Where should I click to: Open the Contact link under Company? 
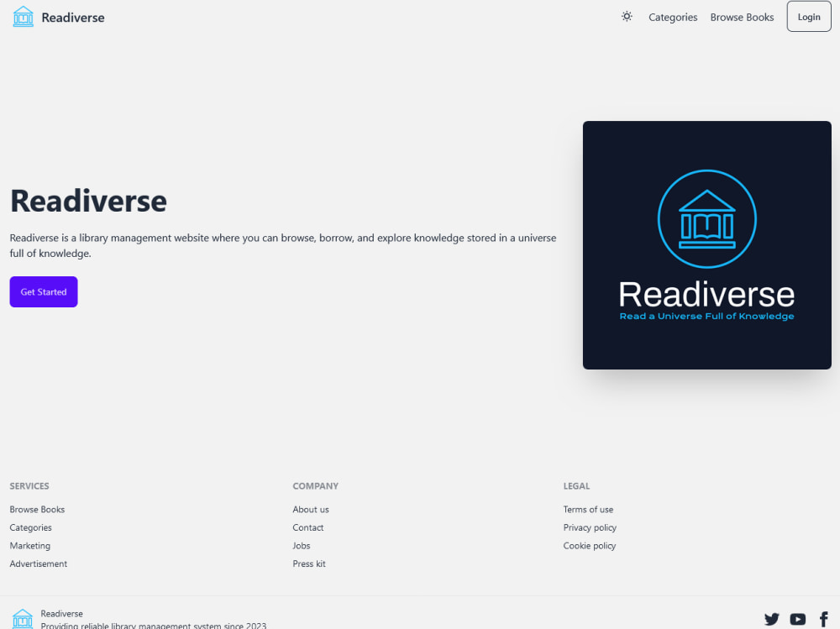pyautogui.click(x=307, y=527)
